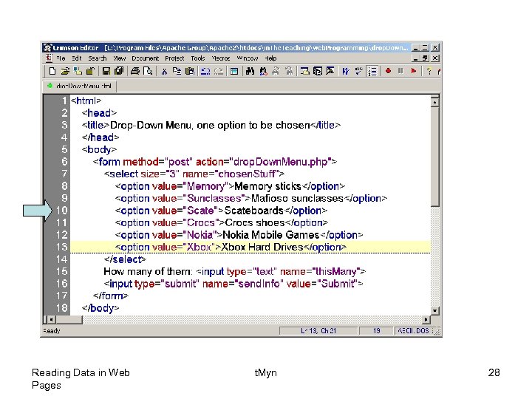Click the vertical scrollbar up arrow
532x399 pixels.
click(x=434, y=102)
